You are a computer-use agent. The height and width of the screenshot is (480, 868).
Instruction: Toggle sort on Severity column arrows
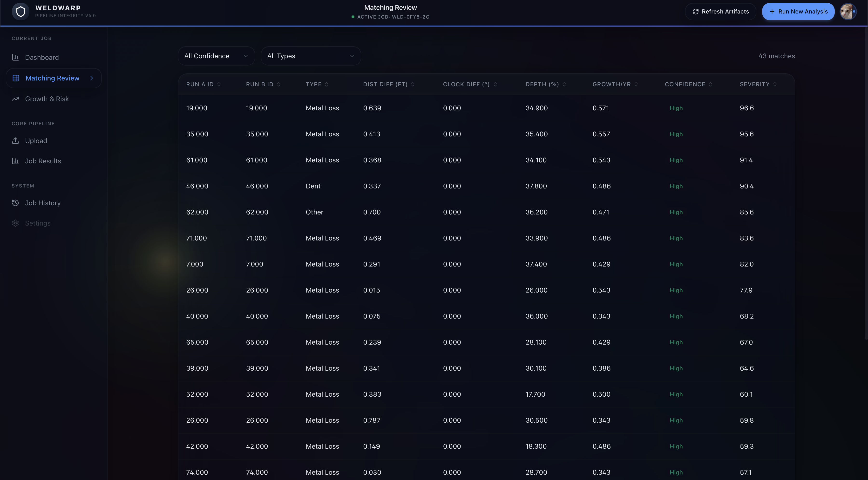(775, 84)
